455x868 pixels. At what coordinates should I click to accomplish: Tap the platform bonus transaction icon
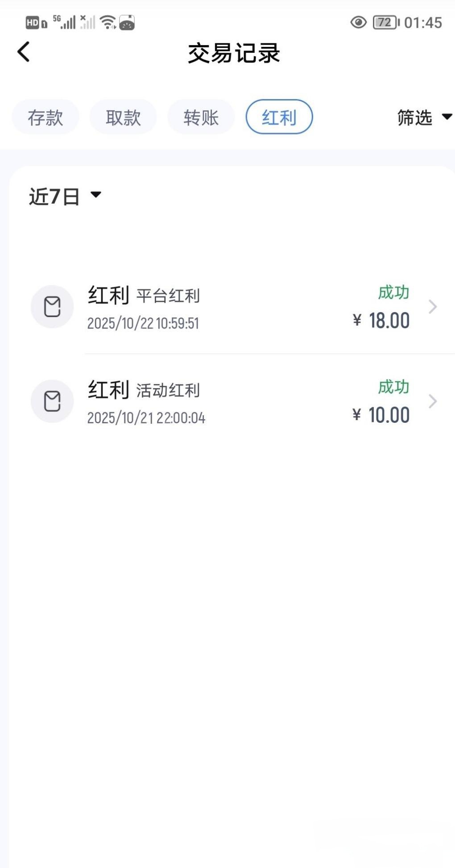point(52,307)
